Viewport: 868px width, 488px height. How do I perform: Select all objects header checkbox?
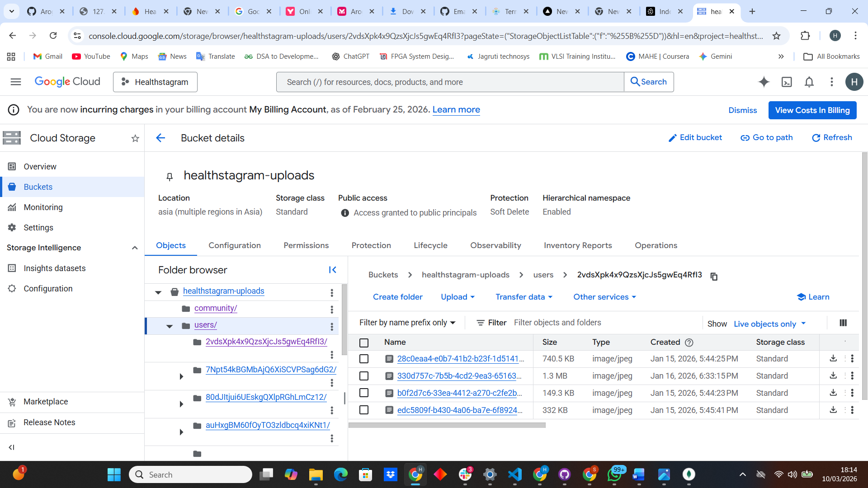coord(364,343)
